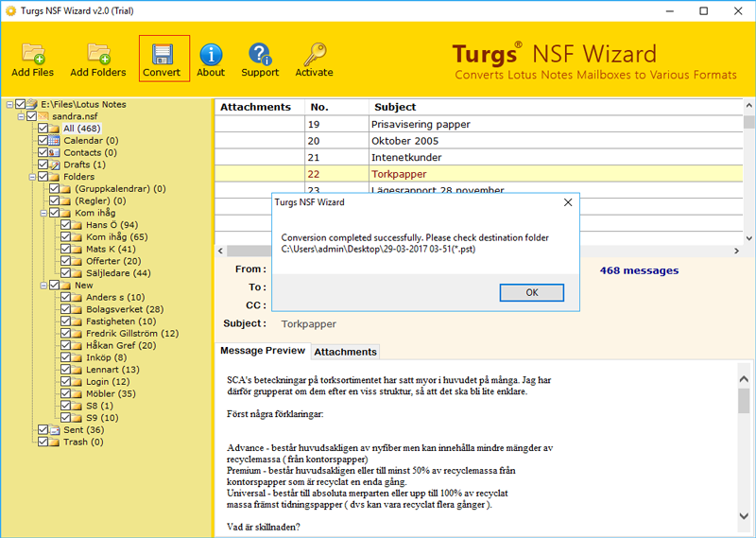The height and width of the screenshot is (538, 756).
Task: Toggle the Drafts (1) checkbox
Action: (43, 165)
